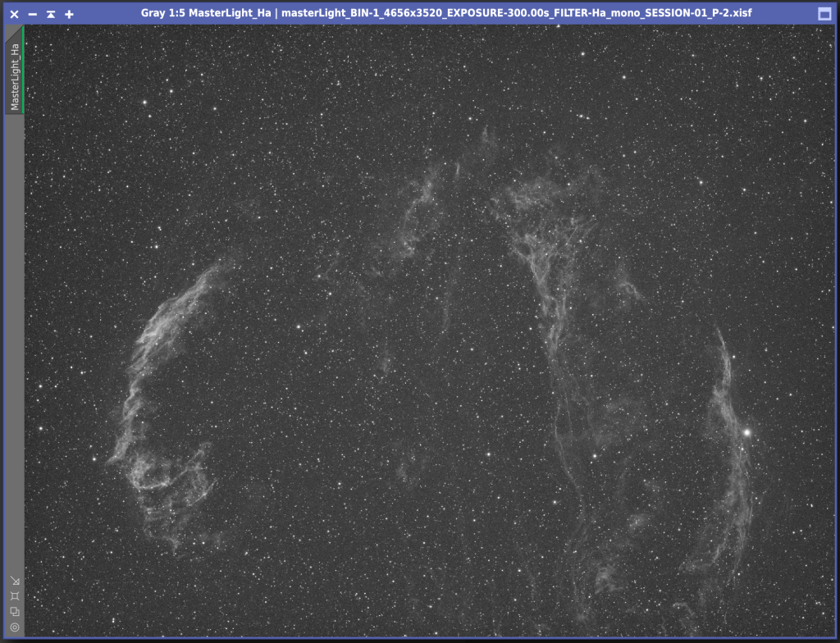Image resolution: width=840 pixels, height=643 pixels.
Task: Close the MasterLight_Ha image window
Action: (x=15, y=14)
